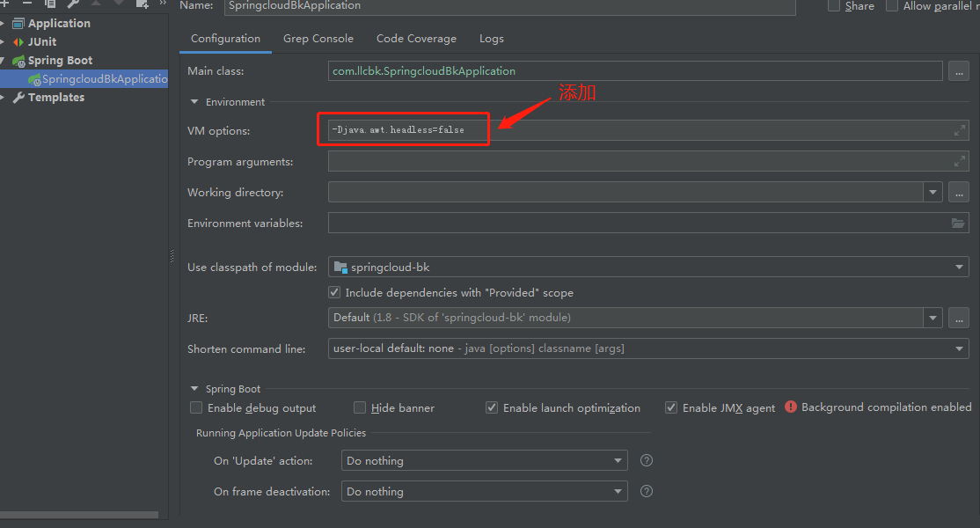Show more toolbar actions double-chevron
This screenshot has height=528, width=980.
tap(163, 4)
